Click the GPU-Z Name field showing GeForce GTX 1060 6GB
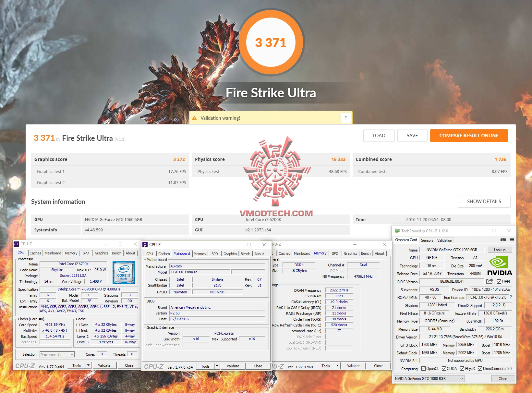This screenshot has width=532, height=393. 452,250
